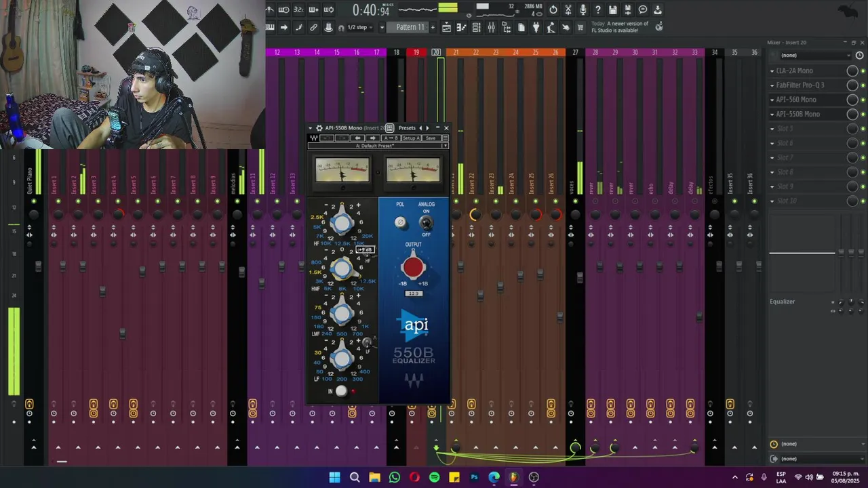Open the Piano roll view icon
The image size is (868, 488).
pyautogui.click(x=461, y=27)
